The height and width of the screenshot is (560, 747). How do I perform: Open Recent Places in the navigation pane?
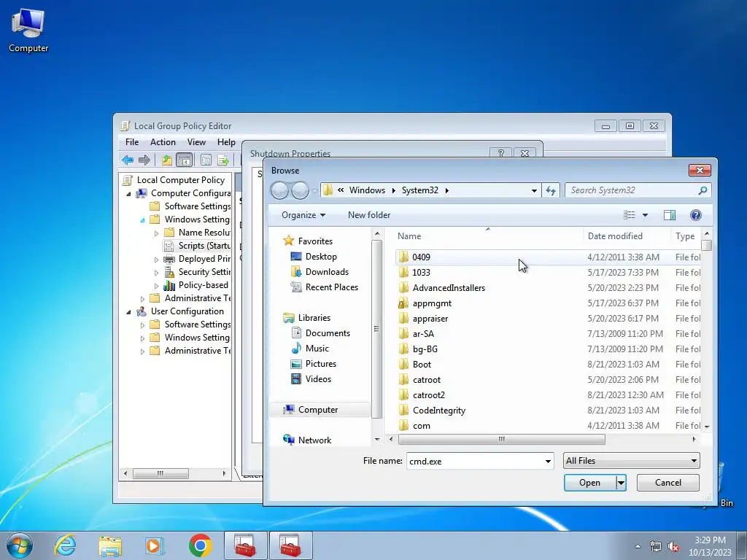click(332, 287)
